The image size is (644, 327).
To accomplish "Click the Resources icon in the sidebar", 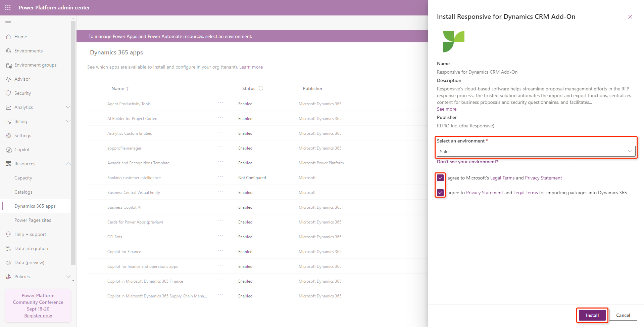I will pyautogui.click(x=8, y=164).
